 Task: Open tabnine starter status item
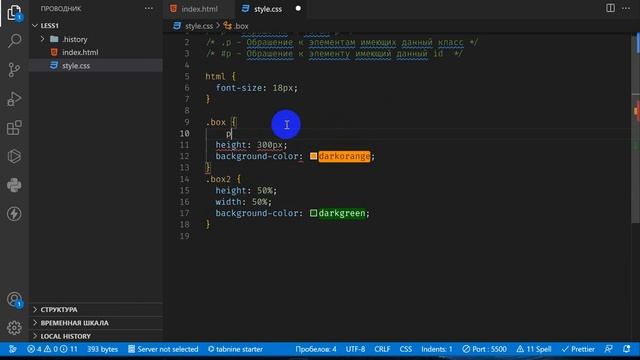[235, 349]
